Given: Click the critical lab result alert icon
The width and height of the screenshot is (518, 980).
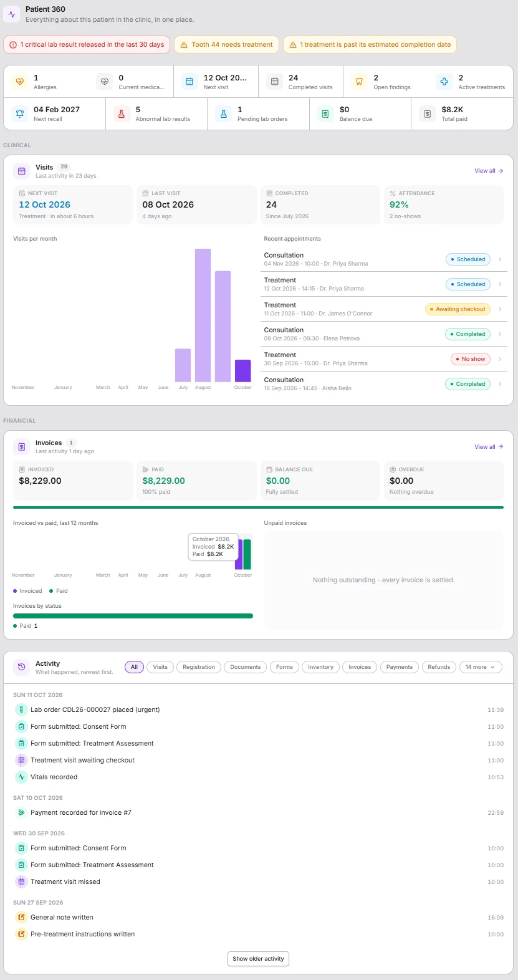Looking at the screenshot, I should coord(13,45).
